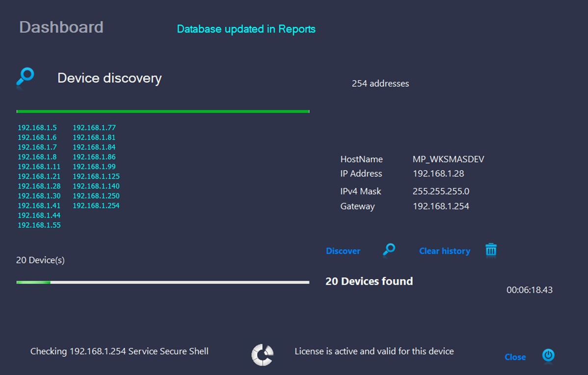Click the power icon beside Close
The width and height of the screenshot is (588, 375).
548,356
